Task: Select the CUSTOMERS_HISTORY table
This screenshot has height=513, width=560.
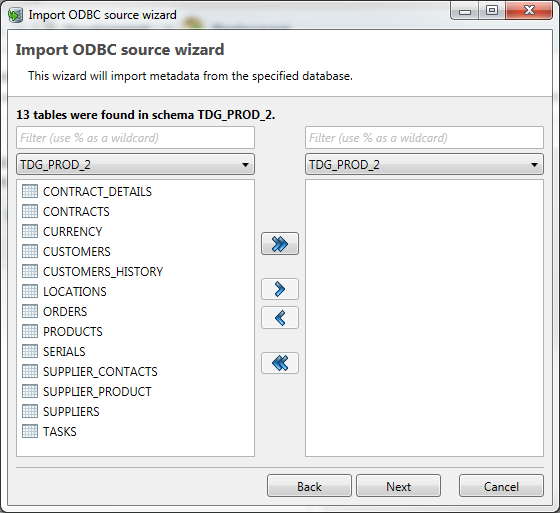Action: click(103, 272)
